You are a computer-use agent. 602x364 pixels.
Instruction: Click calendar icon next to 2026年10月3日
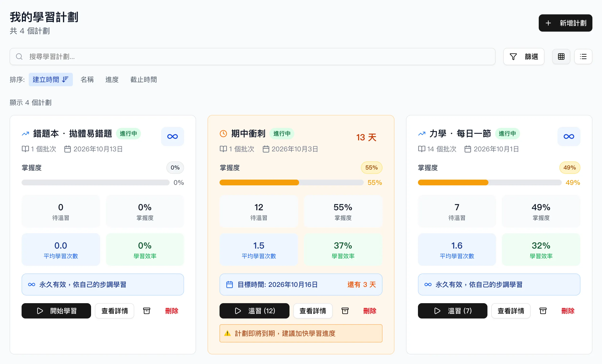point(266,149)
